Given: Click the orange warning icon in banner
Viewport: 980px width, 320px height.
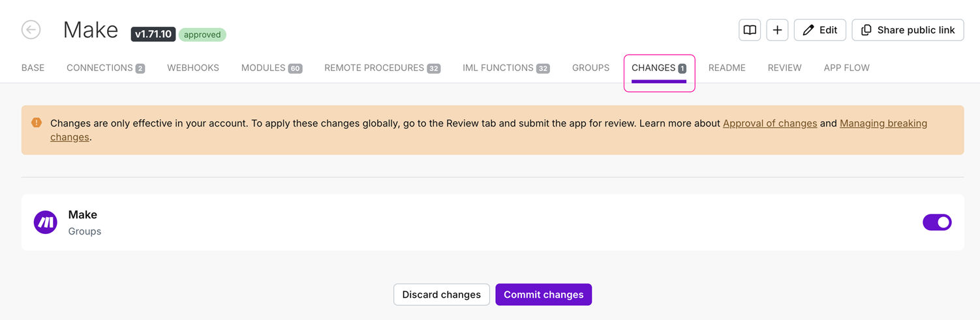Looking at the screenshot, I should point(37,123).
